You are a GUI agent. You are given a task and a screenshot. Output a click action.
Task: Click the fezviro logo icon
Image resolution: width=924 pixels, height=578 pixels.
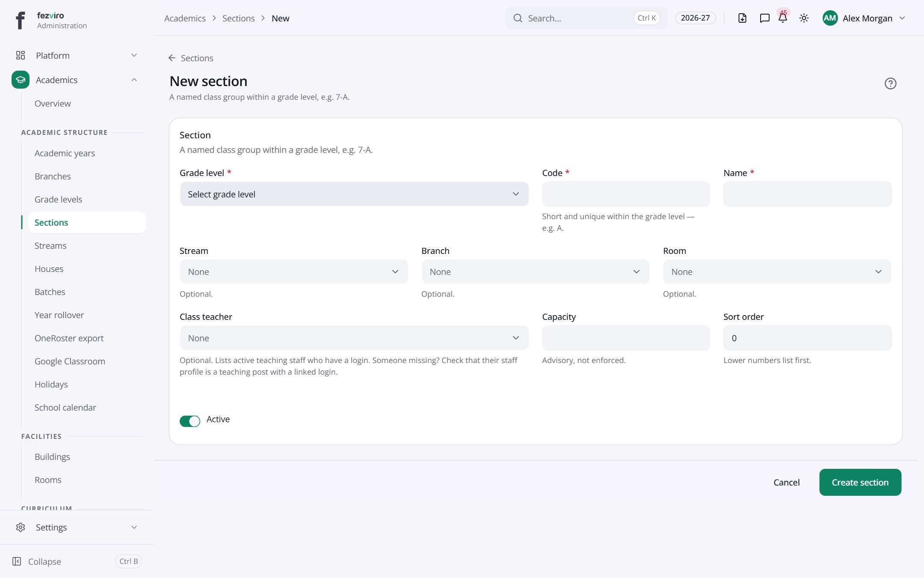pyautogui.click(x=20, y=20)
